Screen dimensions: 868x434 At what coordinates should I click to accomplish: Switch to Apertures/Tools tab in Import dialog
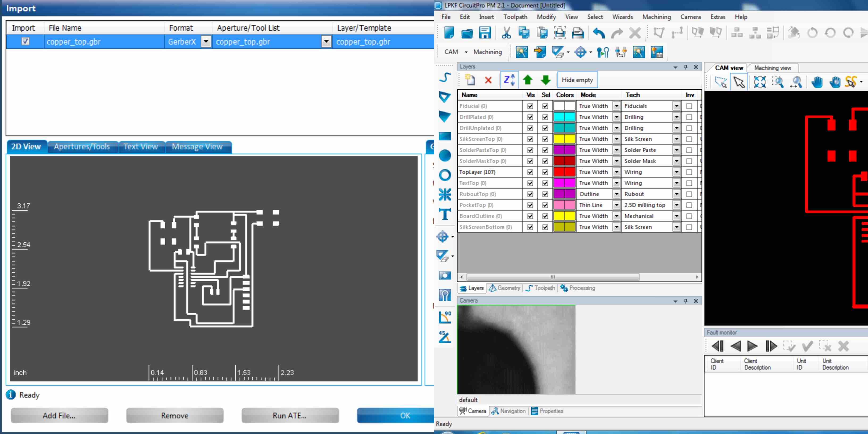[82, 147]
